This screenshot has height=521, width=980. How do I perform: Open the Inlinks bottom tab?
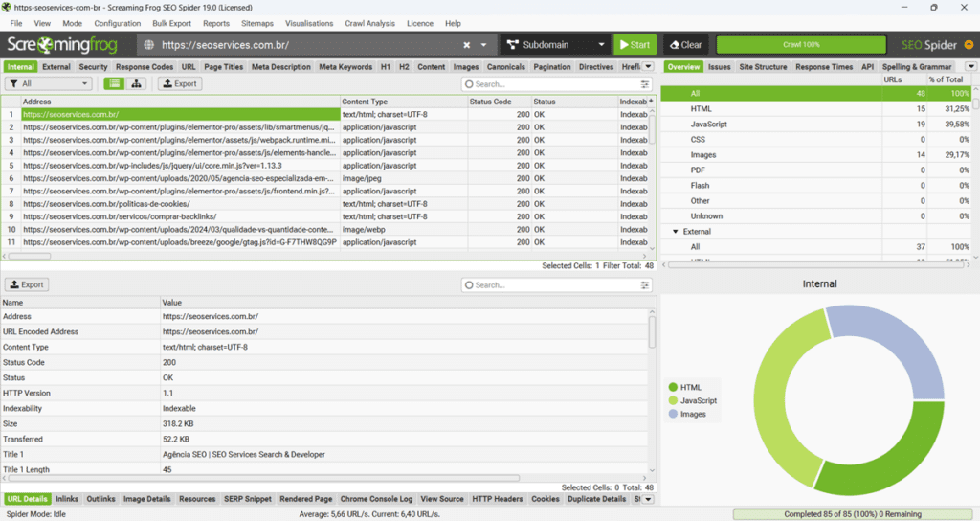pyautogui.click(x=67, y=499)
